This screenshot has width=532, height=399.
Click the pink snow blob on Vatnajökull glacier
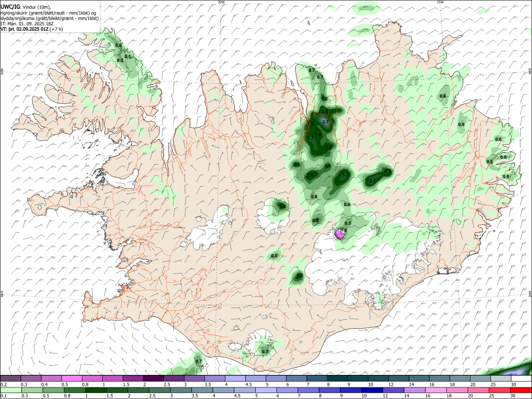[340, 235]
